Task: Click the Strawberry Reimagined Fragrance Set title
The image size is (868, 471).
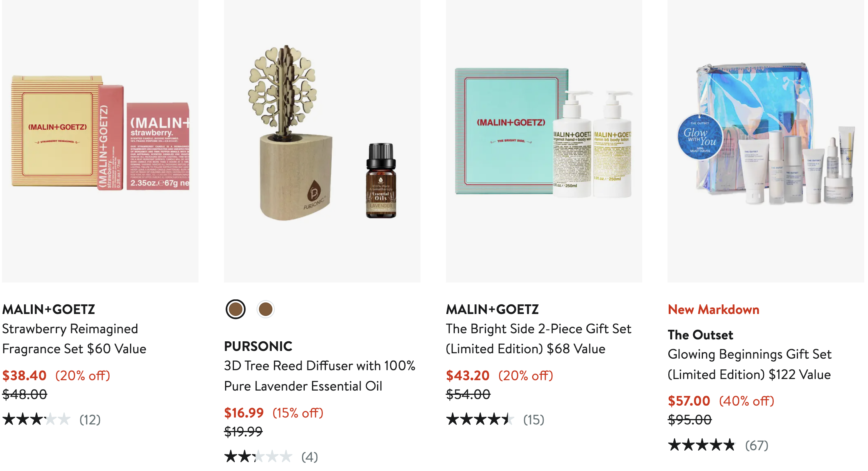Action: click(74, 339)
